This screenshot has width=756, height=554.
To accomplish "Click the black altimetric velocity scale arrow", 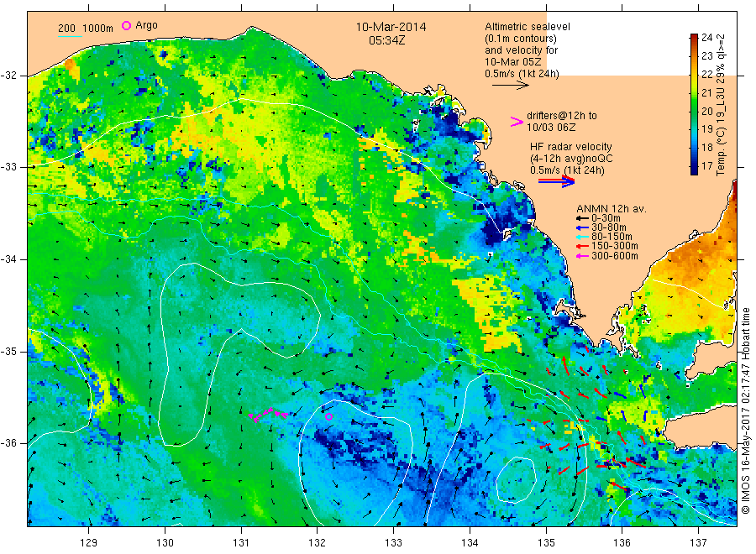I will coord(510,86).
